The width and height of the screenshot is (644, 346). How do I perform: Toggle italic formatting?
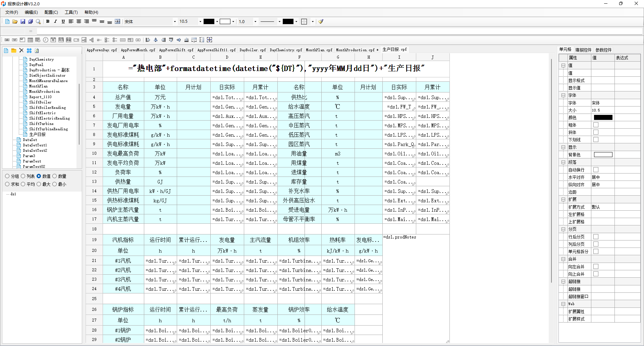[55, 21]
